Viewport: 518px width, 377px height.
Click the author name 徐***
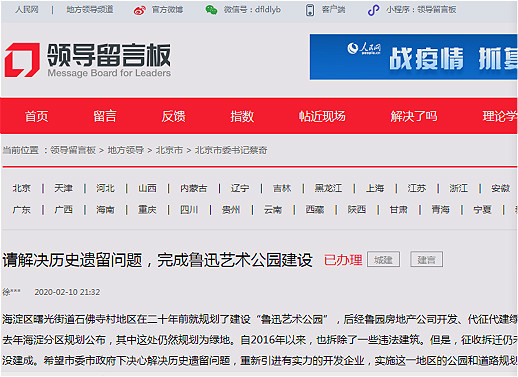[11, 292]
